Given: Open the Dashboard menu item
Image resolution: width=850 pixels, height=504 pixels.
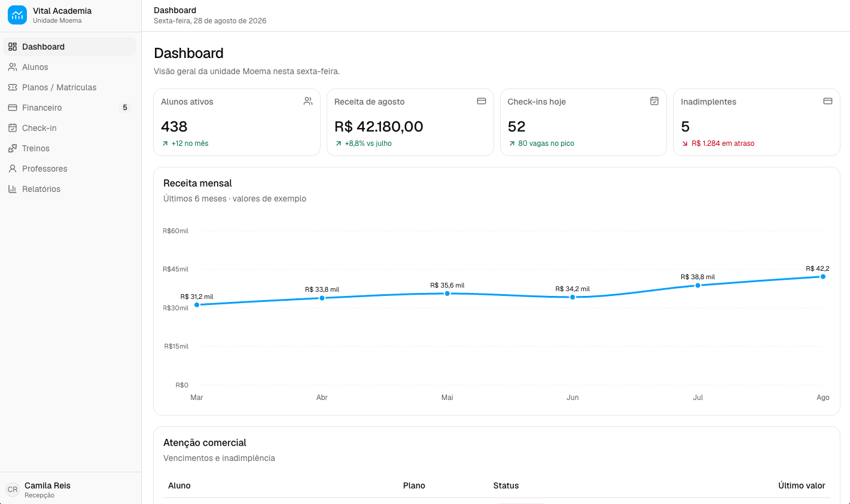Looking at the screenshot, I should click(x=70, y=47).
